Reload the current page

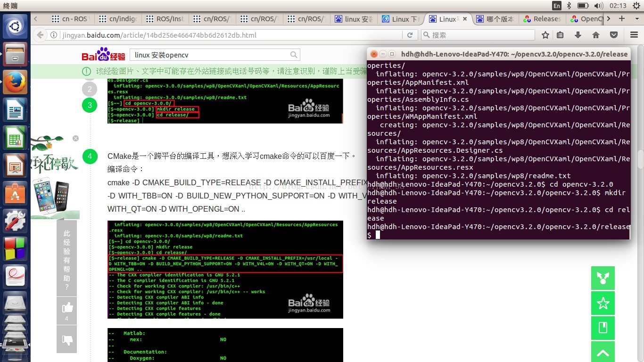tap(410, 35)
